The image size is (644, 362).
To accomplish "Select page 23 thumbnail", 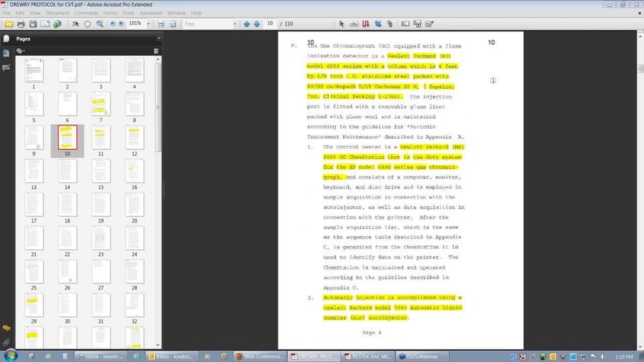I will click(x=101, y=238).
